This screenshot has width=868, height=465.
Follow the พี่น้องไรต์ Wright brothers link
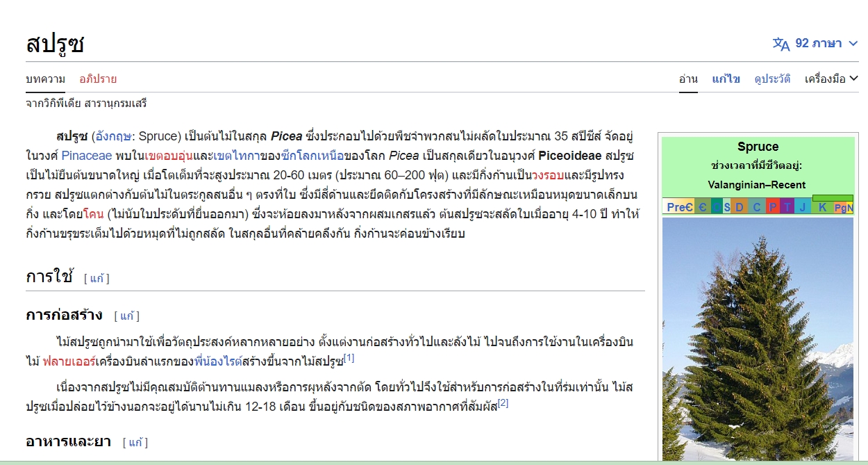(217, 361)
